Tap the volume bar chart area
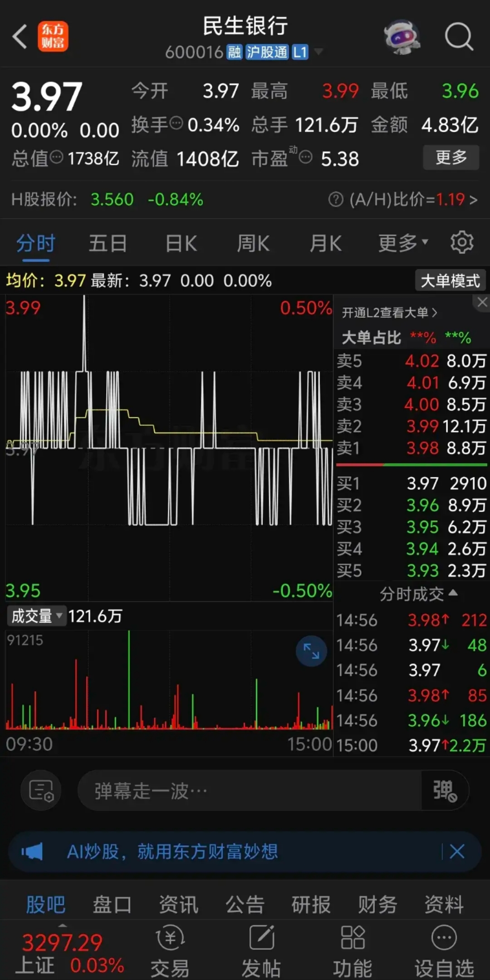This screenshot has width=490, height=980. click(169, 680)
